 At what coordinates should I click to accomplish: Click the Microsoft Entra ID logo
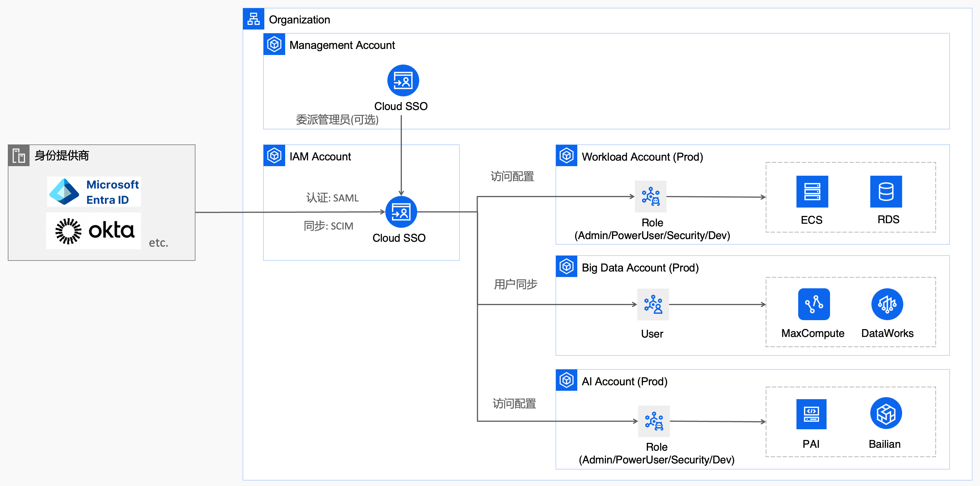click(x=94, y=192)
